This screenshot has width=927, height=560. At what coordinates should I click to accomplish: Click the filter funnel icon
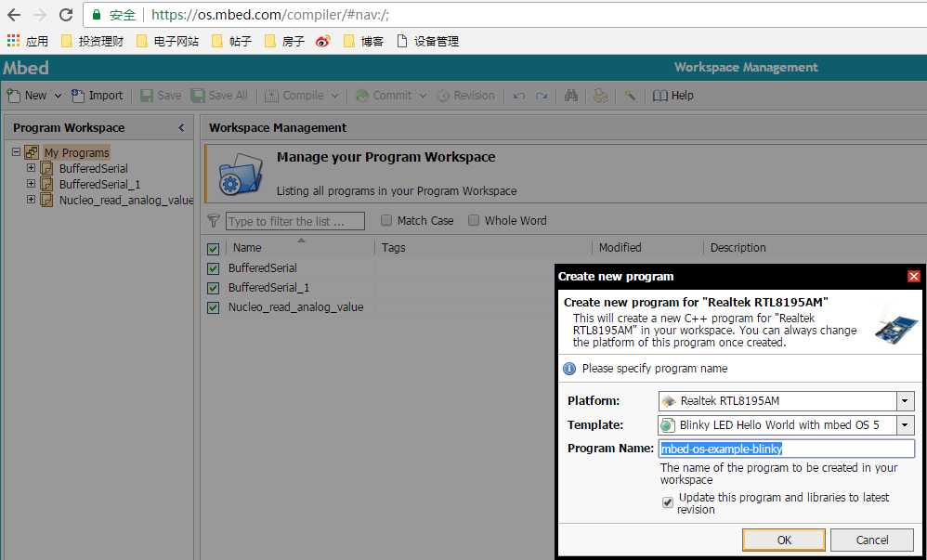[x=214, y=221]
